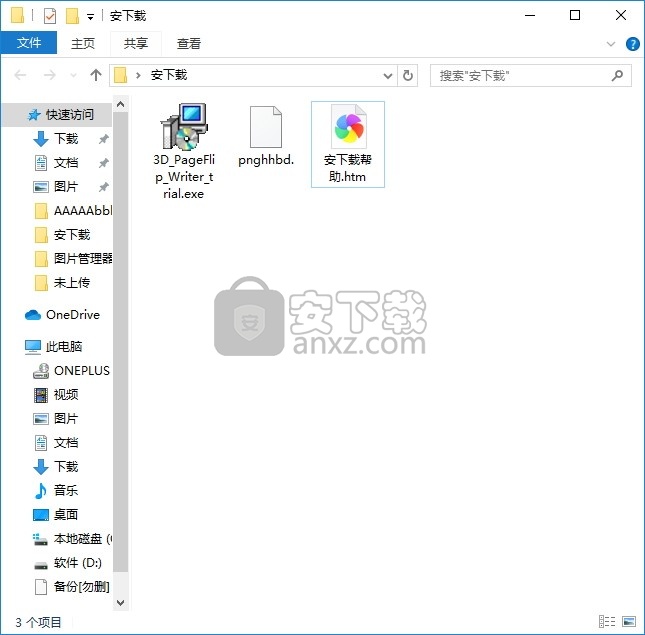Viewport: 645px width, 635px height.
Task: Unpin 下载 using its pin icon
Action: [x=104, y=139]
